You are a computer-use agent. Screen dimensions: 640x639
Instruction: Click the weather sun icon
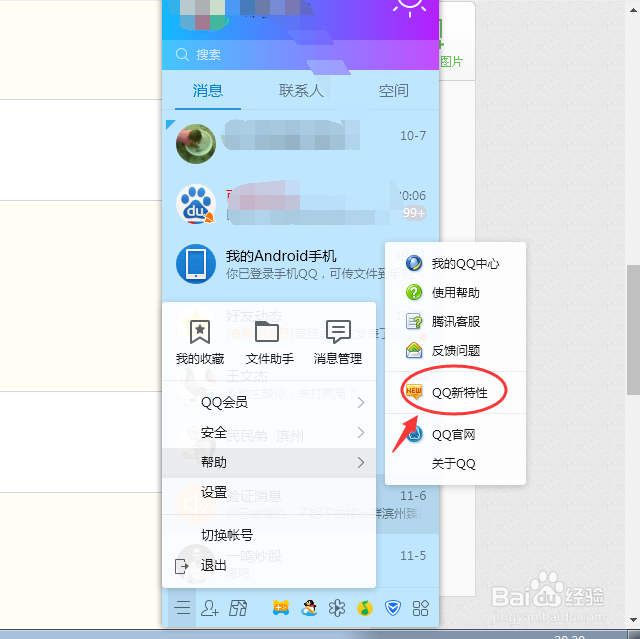(x=410, y=6)
